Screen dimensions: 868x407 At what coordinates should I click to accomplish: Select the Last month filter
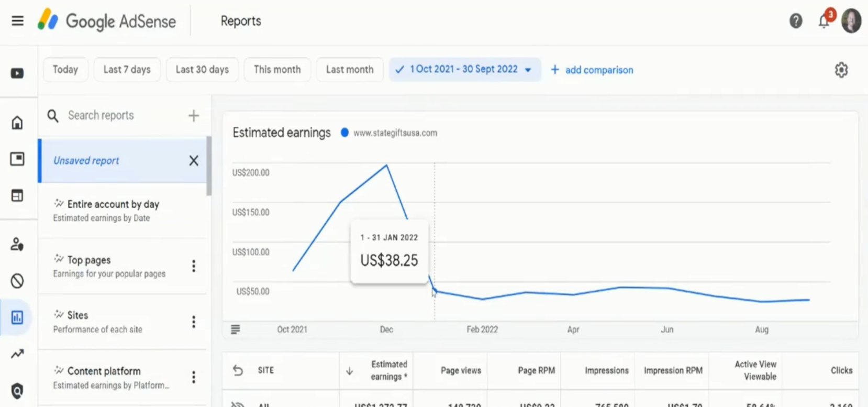(x=350, y=70)
